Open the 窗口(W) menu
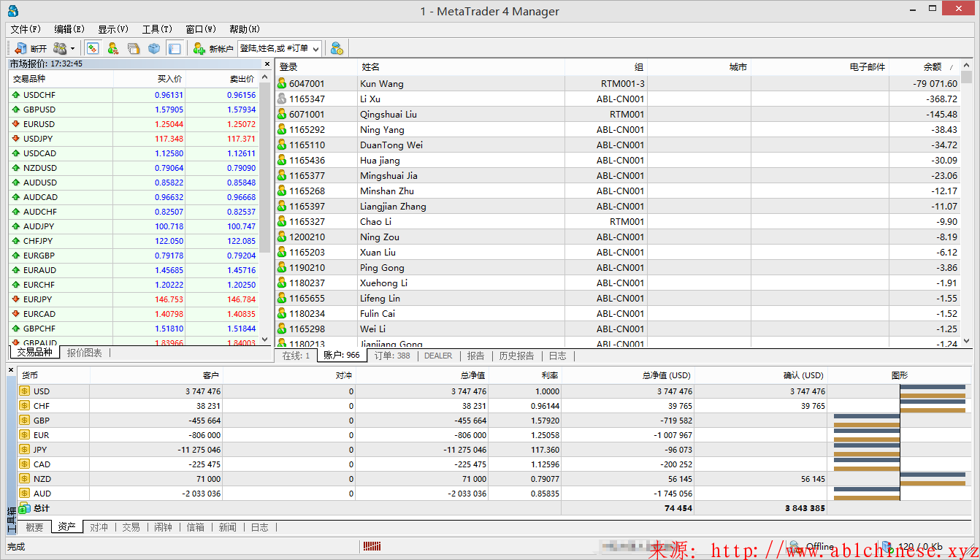Screen dimensions: 980x560 (x=201, y=29)
